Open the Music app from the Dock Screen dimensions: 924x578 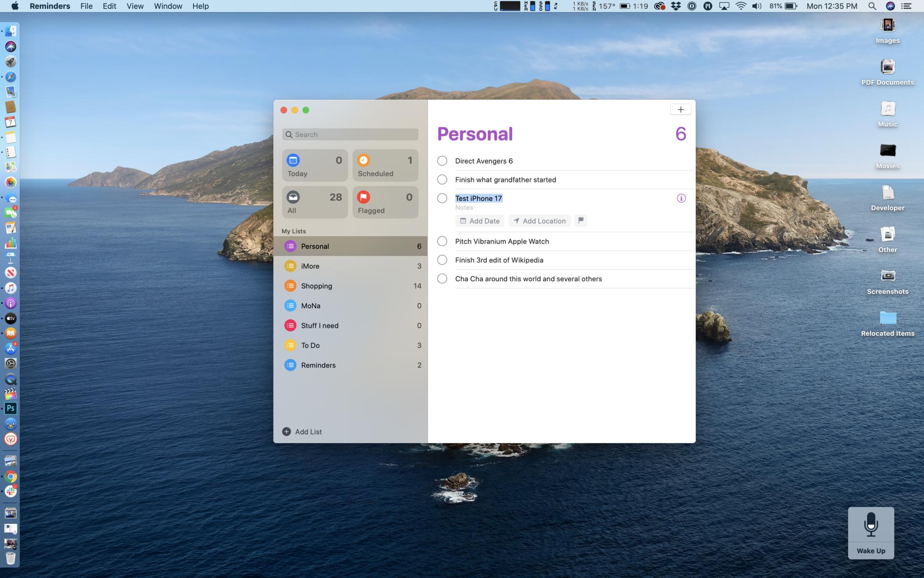(x=11, y=288)
